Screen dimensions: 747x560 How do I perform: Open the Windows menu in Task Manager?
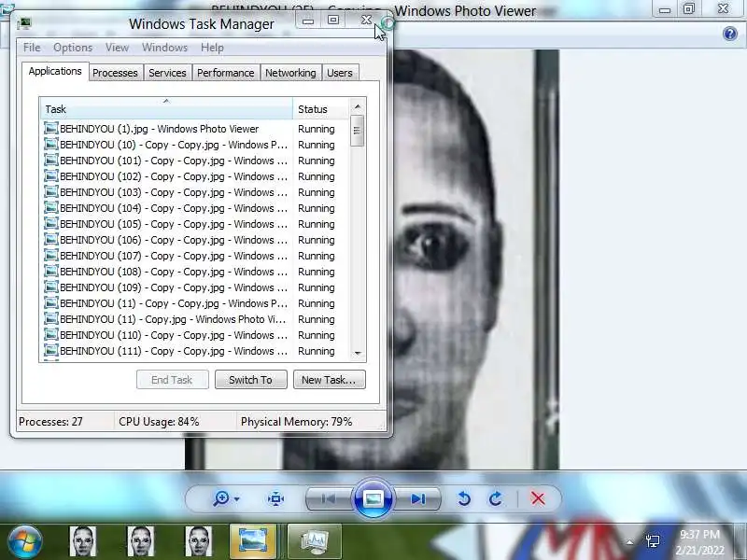(x=165, y=48)
